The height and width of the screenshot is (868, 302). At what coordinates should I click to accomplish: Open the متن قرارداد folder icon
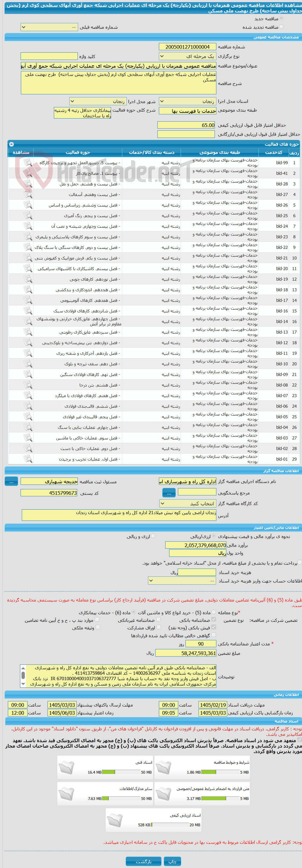[x=163, y=794]
